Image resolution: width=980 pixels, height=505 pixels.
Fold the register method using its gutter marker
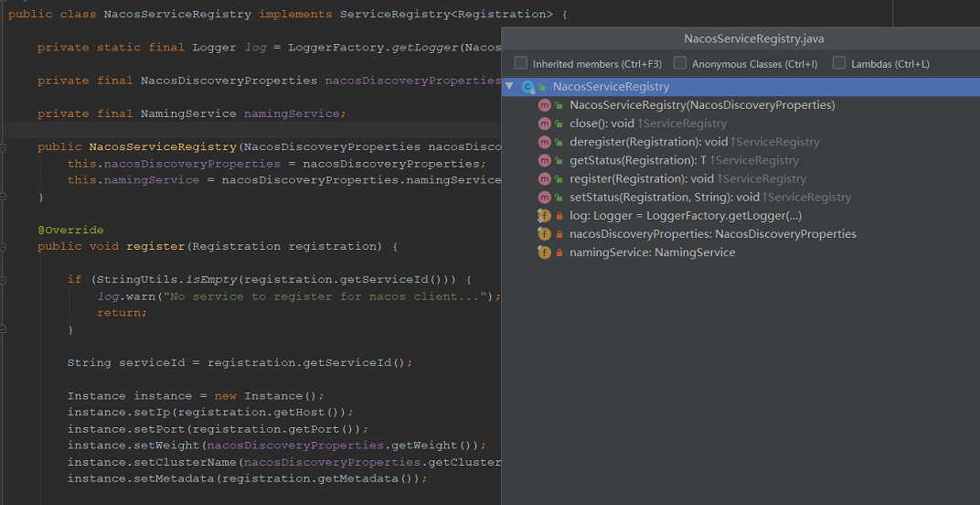click(3, 247)
